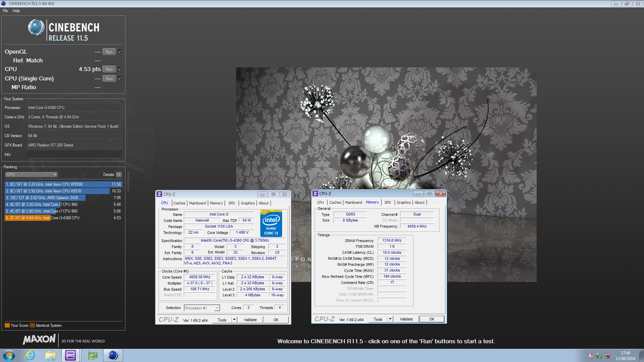Select the Core i3-4360 CPU ranking row
The image size is (644, 362).
coord(63,218)
